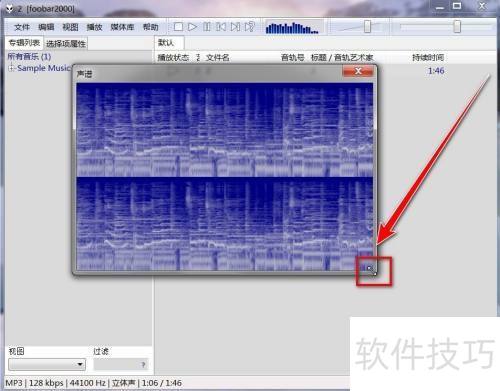Go to the previous track

pos(221,27)
